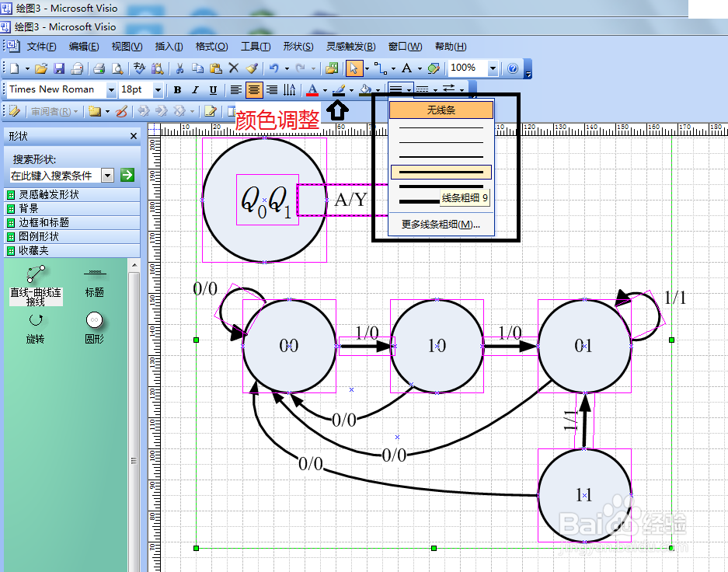Select the 圆形 master shape
This screenshot has width=728, height=572.
tap(94, 327)
